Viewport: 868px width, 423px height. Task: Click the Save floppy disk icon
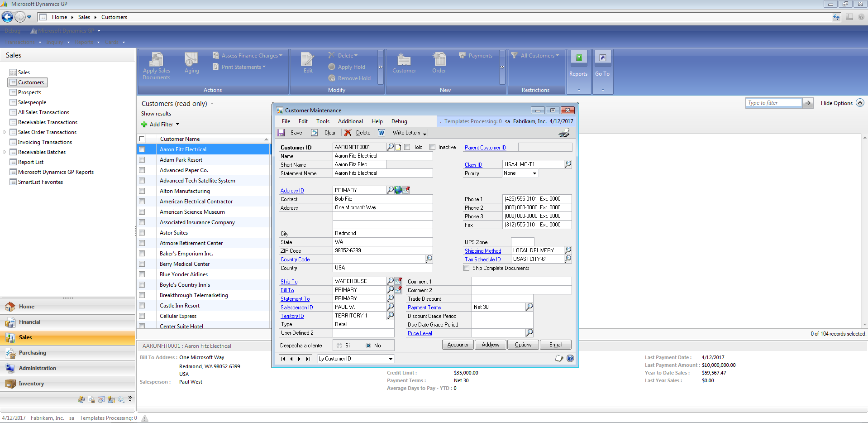click(x=281, y=133)
